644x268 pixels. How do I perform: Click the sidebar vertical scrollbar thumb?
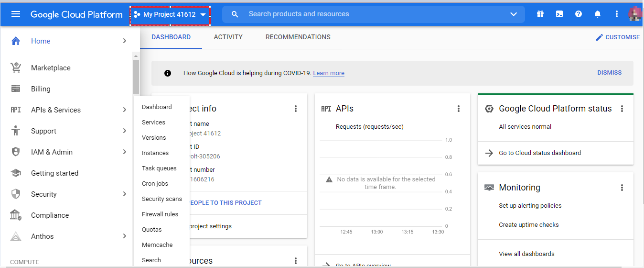point(136,77)
